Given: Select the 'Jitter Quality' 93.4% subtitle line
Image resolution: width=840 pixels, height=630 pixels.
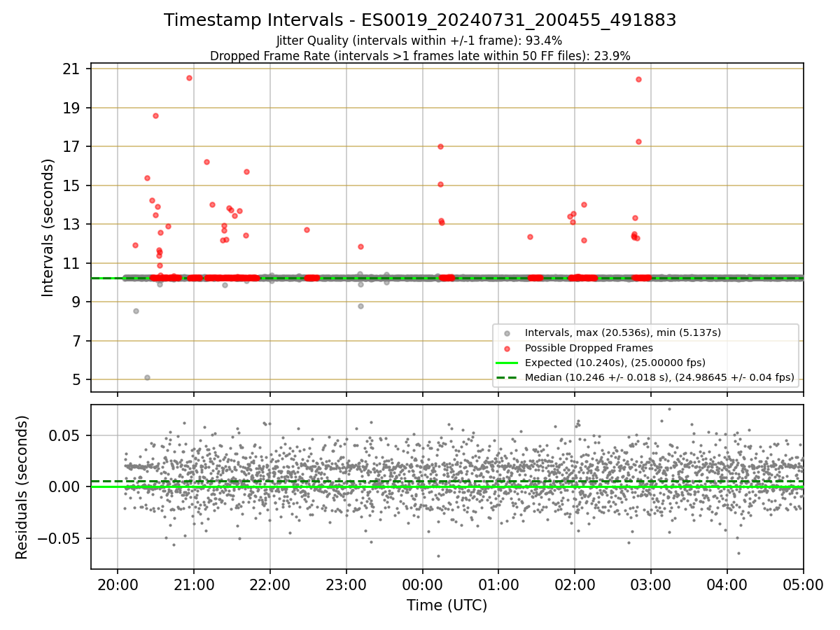Looking at the screenshot, I should 419,41.
